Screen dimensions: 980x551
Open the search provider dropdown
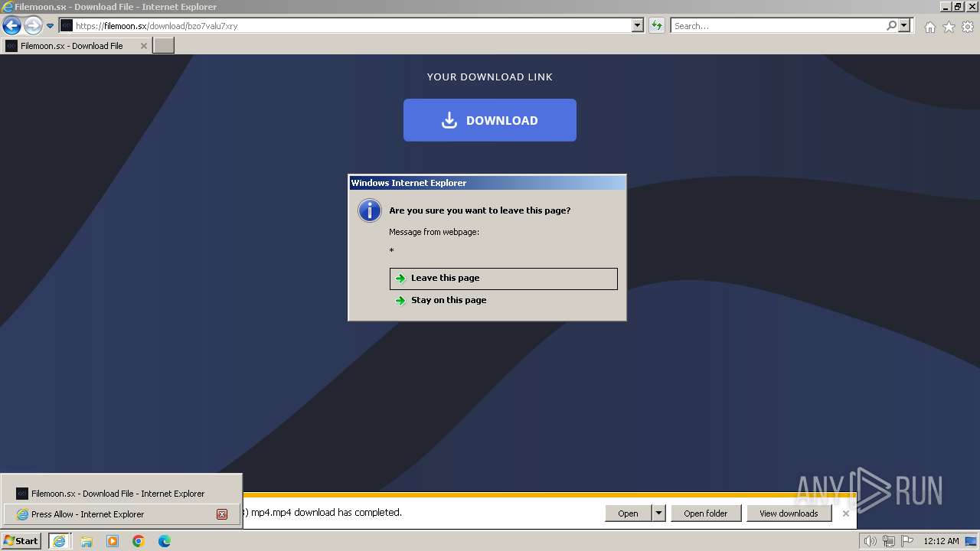point(904,26)
